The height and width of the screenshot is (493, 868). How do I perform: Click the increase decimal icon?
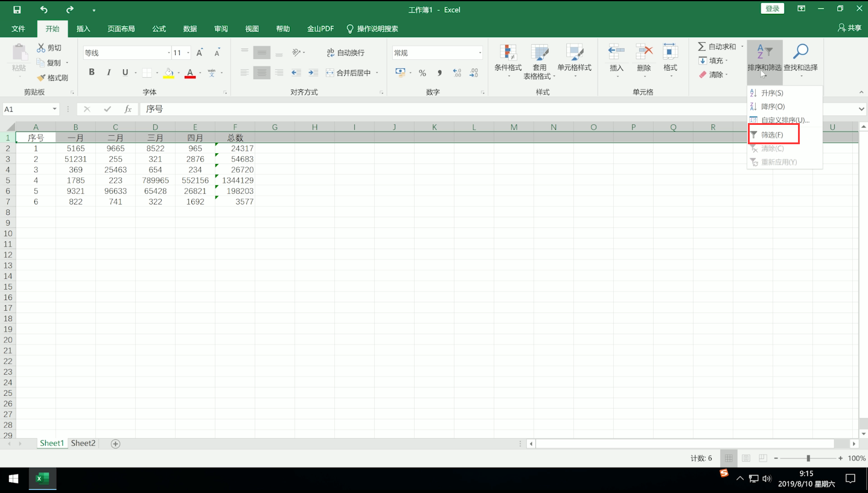point(457,73)
